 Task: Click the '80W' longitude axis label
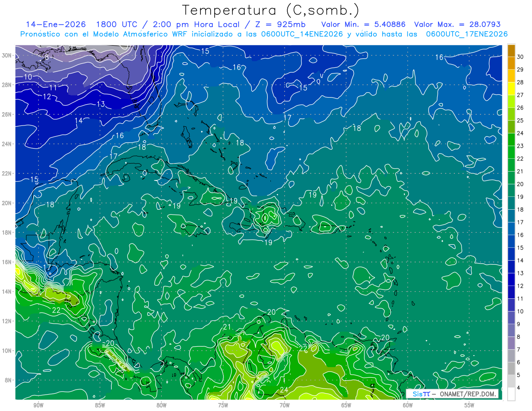(161, 405)
